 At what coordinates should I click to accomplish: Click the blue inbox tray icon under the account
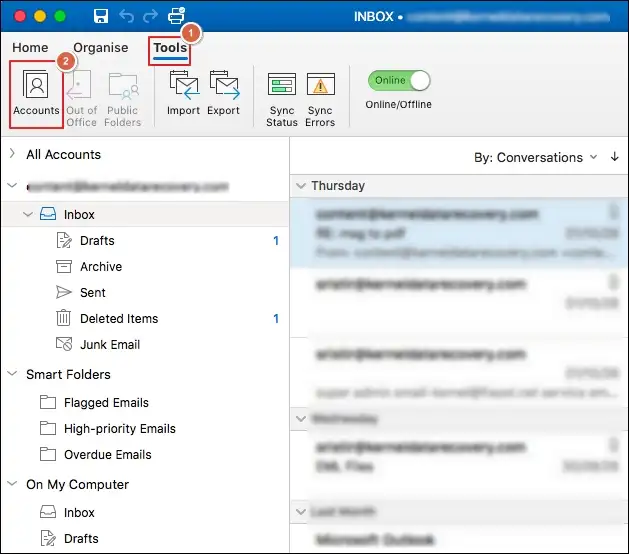point(48,214)
